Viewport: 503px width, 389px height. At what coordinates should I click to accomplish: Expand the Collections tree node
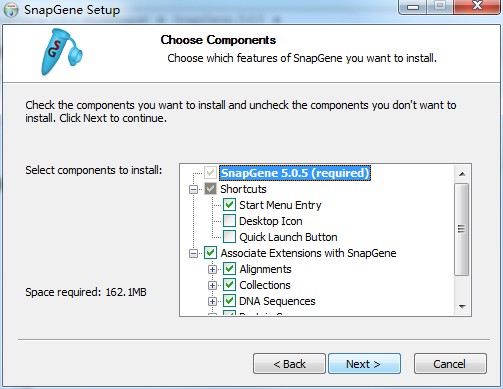click(x=212, y=285)
